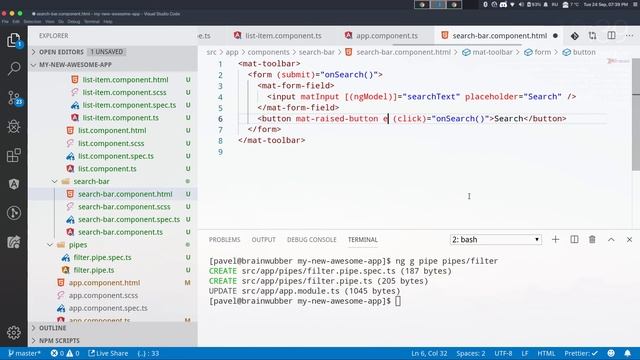Collapse the search-bar folder
This screenshot has height=360, width=640.
[91, 181]
